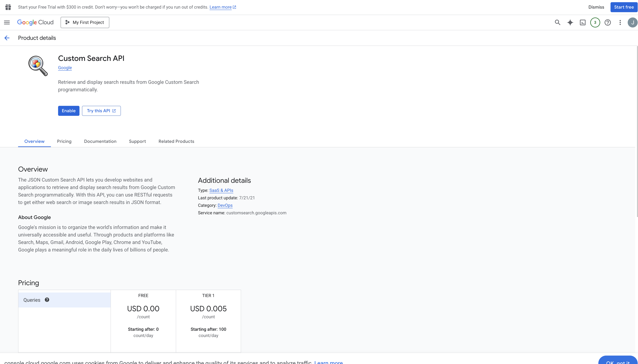Click the page vertical scrollbar
This screenshot has height=364, width=638.
[637, 131]
